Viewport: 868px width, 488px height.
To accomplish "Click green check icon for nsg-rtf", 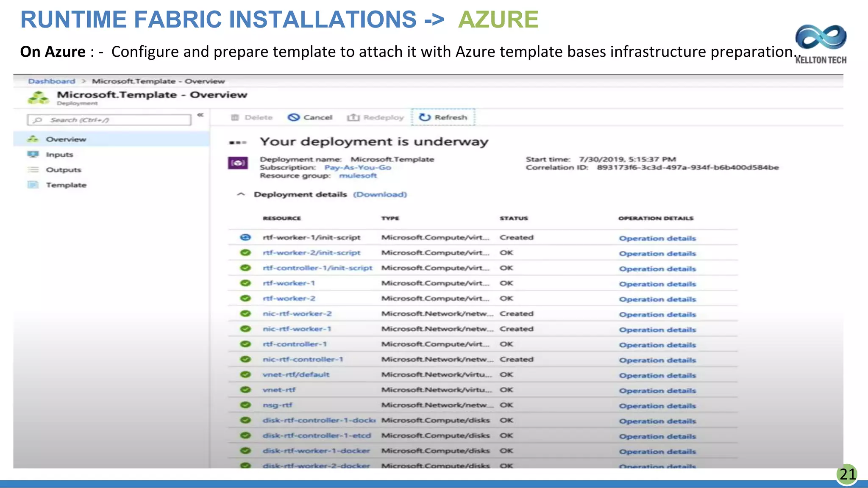I will tap(245, 405).
